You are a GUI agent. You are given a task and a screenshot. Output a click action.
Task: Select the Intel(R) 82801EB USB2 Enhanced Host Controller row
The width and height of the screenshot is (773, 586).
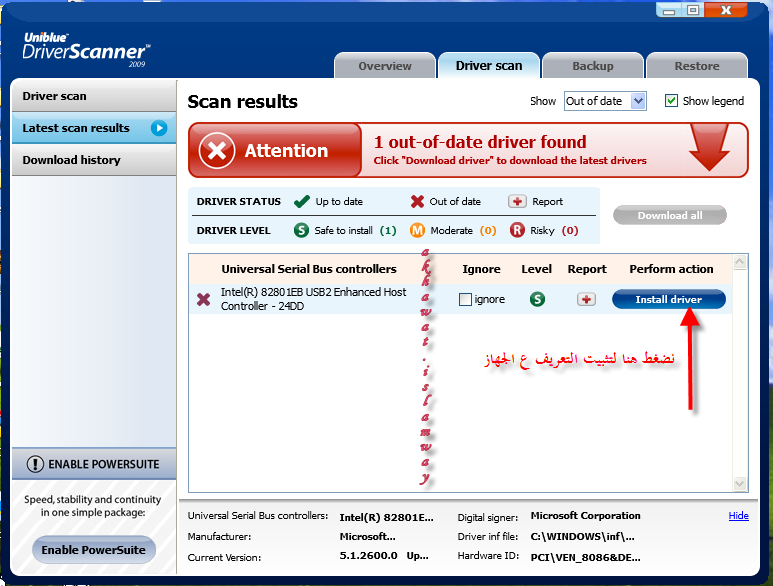pos(460,299)
